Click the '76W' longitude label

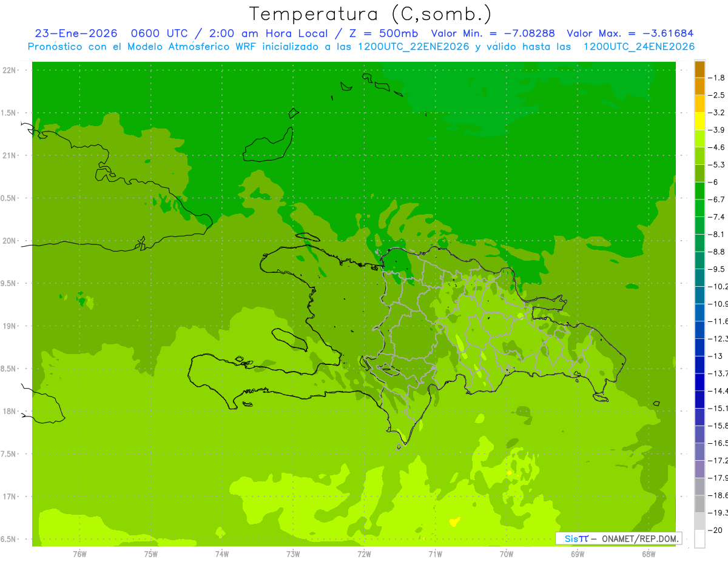point(79,554)
